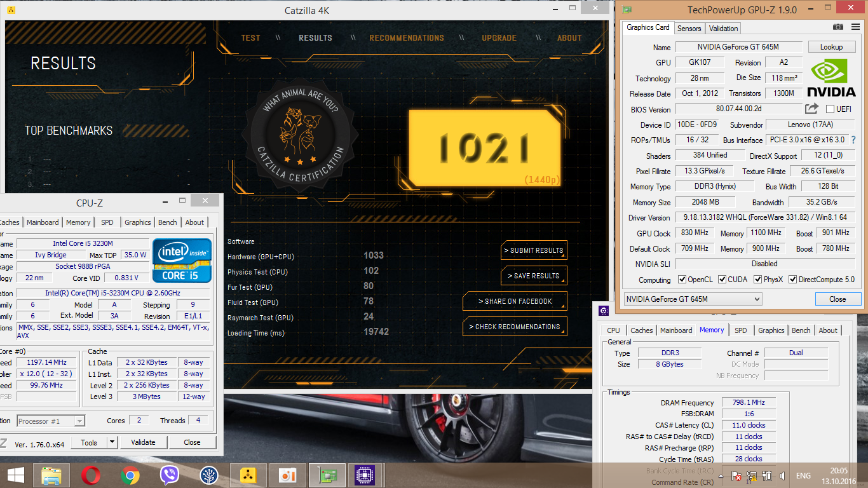Viewport: 868px width, 488px height.
Task: Click the Lookup button in GPU-Z
Action: point(831,47)
